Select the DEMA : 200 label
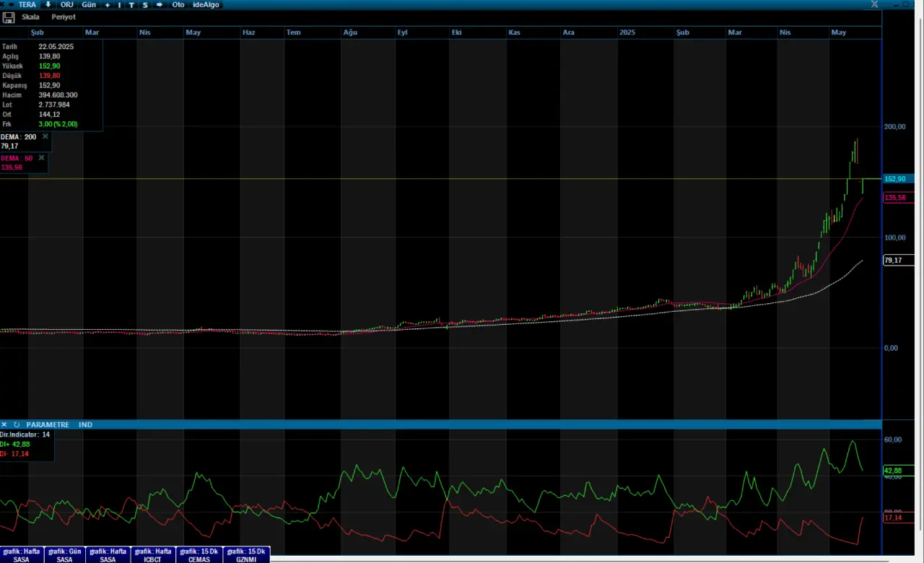The width and height of the screenshot is (924, 563). (19, 136)
